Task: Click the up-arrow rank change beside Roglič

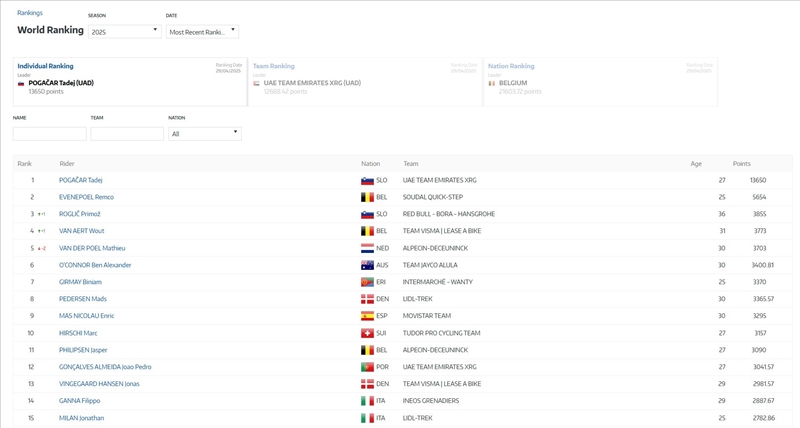Action: (x=42, y=214)
